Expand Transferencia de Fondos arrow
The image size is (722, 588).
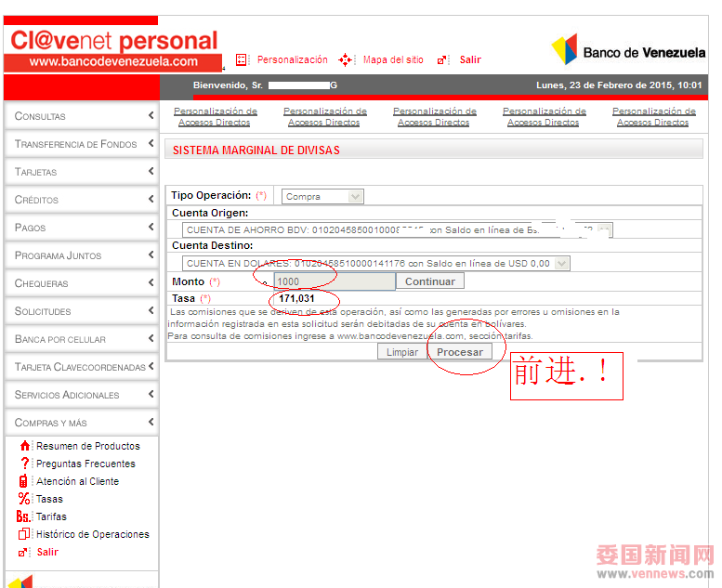pyautogui.click(x=151, y=144)
